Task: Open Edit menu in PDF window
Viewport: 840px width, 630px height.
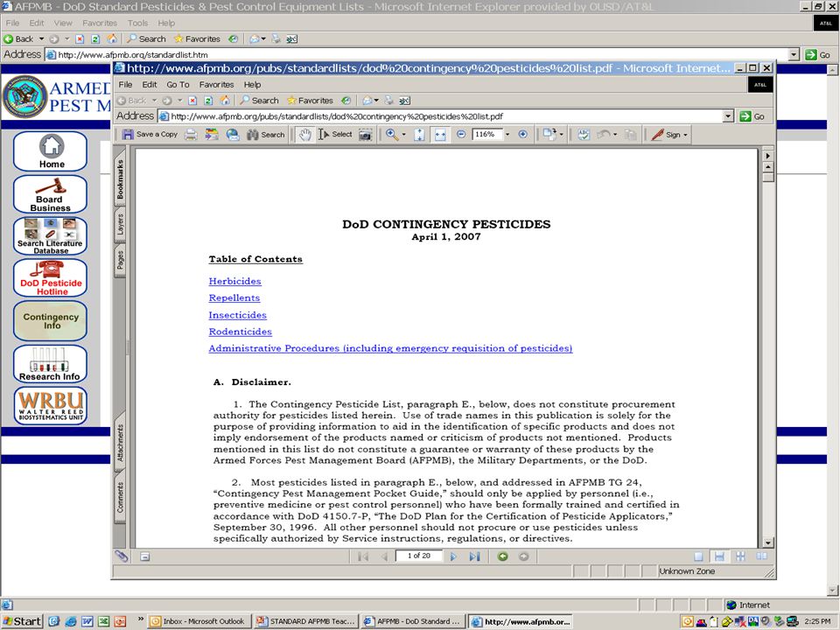Action: click(150, 85)
